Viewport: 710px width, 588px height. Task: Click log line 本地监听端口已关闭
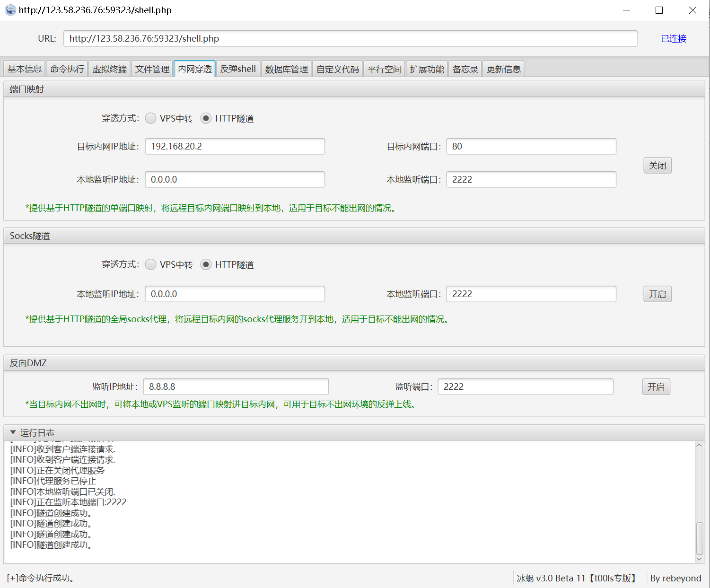63,492
